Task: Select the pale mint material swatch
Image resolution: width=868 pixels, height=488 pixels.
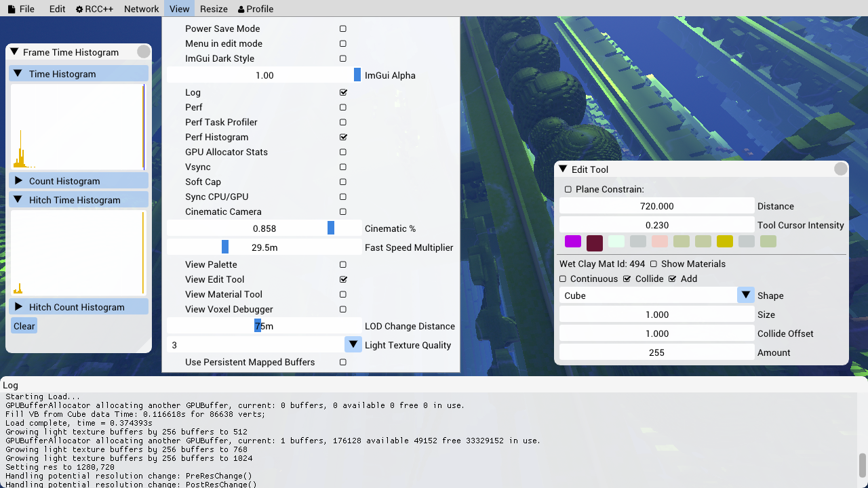Action: (616, 241)
